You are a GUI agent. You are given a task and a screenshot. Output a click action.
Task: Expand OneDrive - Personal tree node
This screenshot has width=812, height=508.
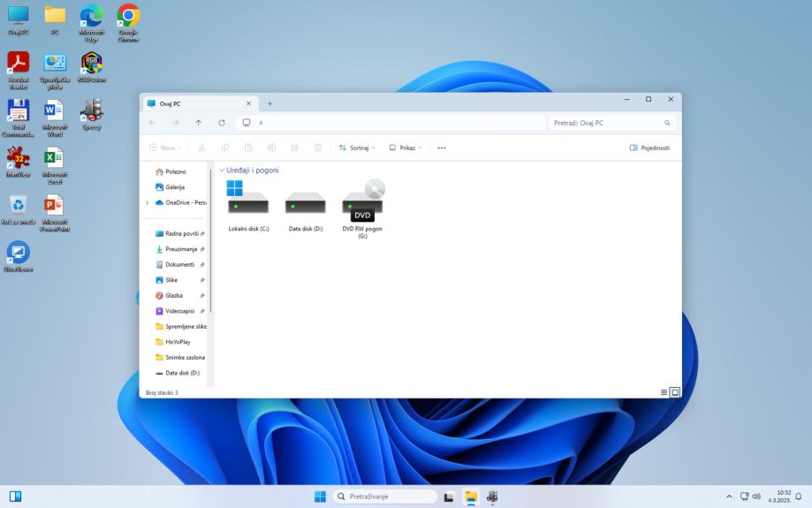[x=147, y=202]
